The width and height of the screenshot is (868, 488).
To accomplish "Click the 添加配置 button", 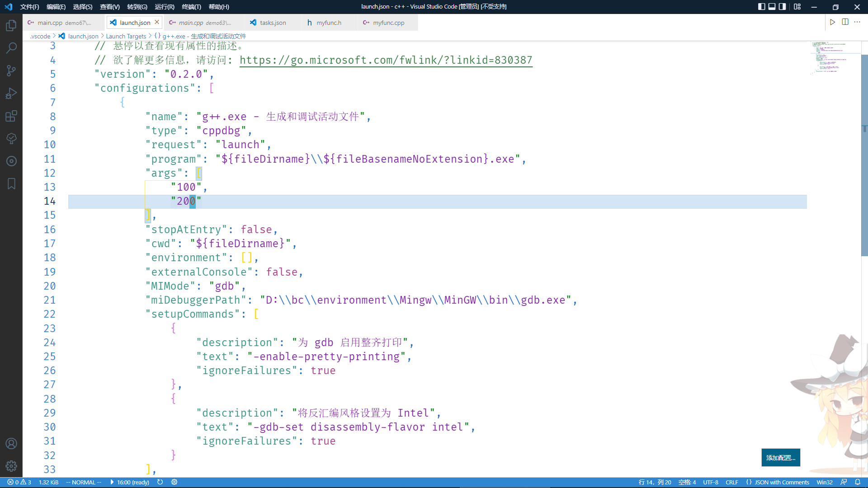I will 781,457.
